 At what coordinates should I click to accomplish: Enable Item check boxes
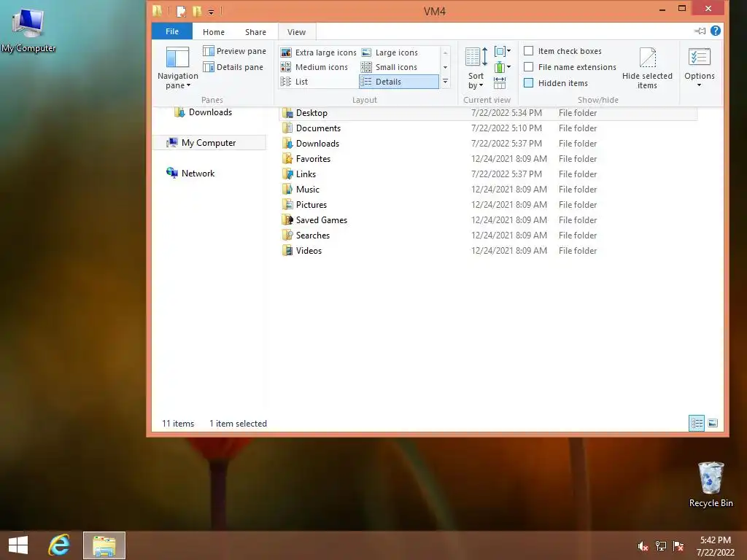tap(528, 51)
